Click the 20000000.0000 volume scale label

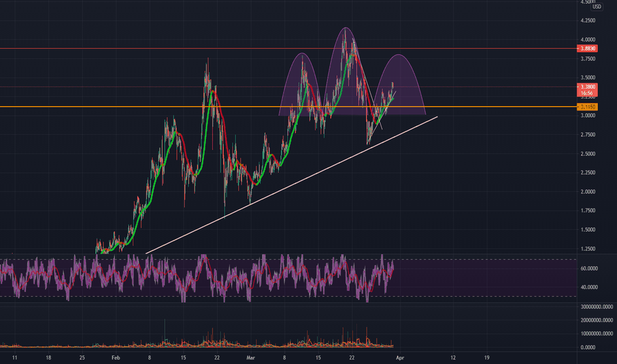(x=596, y=320)
